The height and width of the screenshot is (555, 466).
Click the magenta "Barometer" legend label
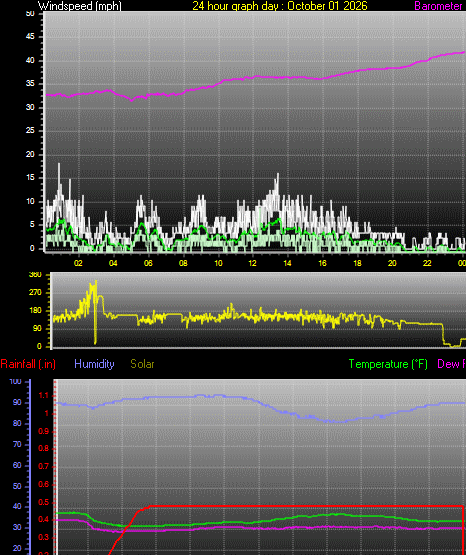(x=438, y=6)
